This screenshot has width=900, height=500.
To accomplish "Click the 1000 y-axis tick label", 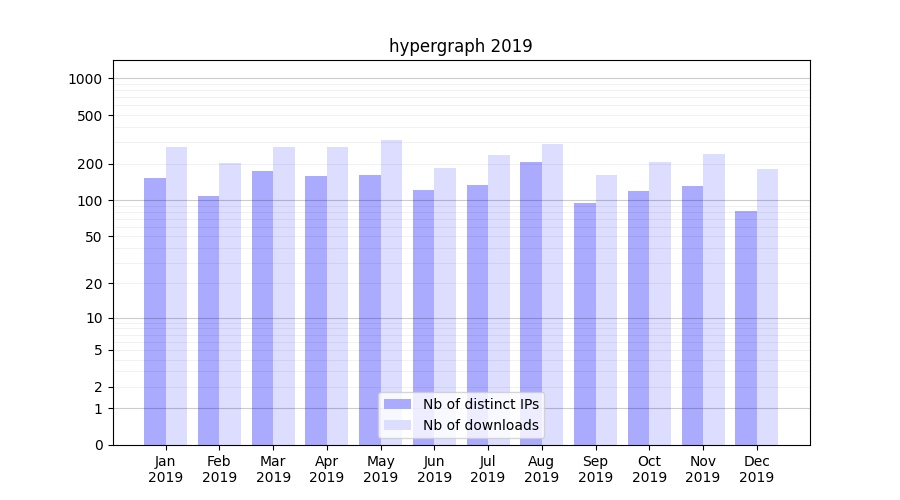I will (86, 79).
